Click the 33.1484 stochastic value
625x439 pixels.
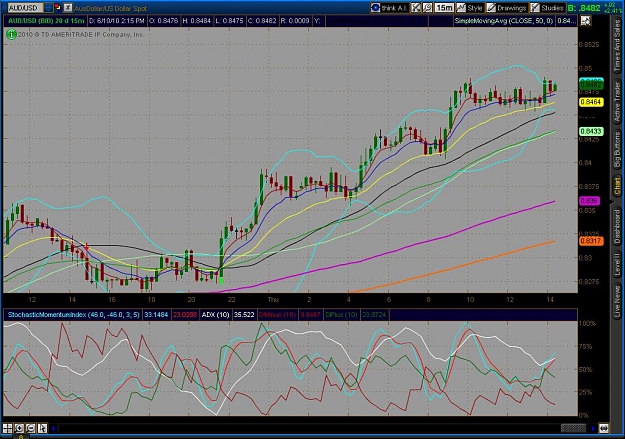coord(156,315)
